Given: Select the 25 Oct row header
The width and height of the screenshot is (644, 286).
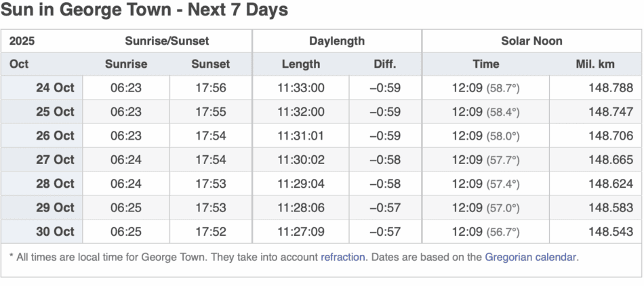Looking at the screenshot, I should [55, 112].
